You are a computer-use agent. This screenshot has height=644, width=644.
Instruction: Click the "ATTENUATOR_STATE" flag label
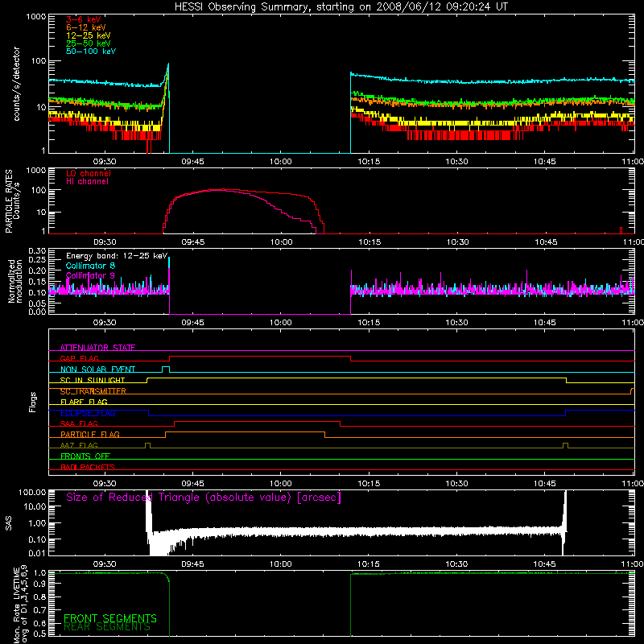tap(97, 348)
